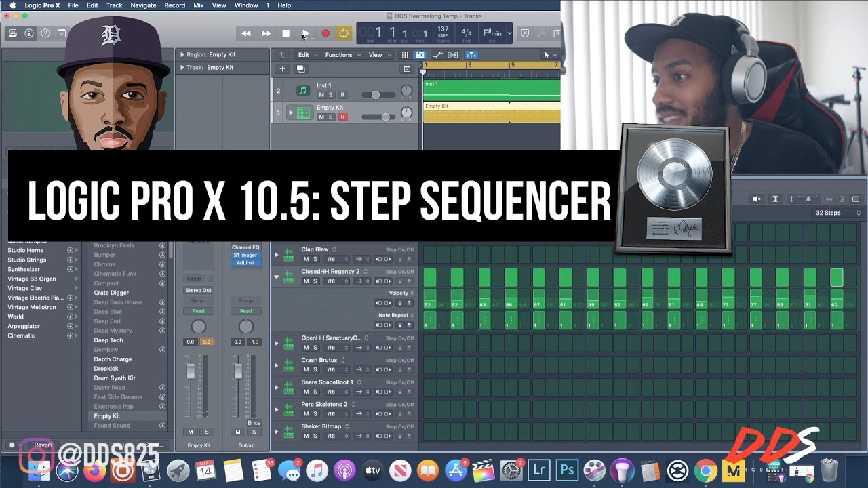Screen dimensions: 868x488
Task: Click the OpenHH SanctuaryO row icon
Action: pyautogui.click(x=290, y=342)
